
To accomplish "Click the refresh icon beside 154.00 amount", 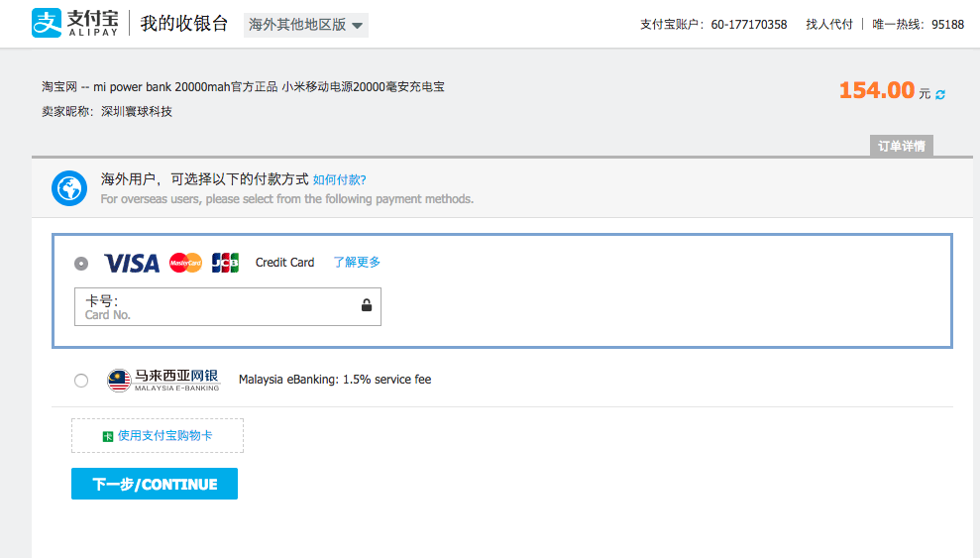I will coord(940,94).
